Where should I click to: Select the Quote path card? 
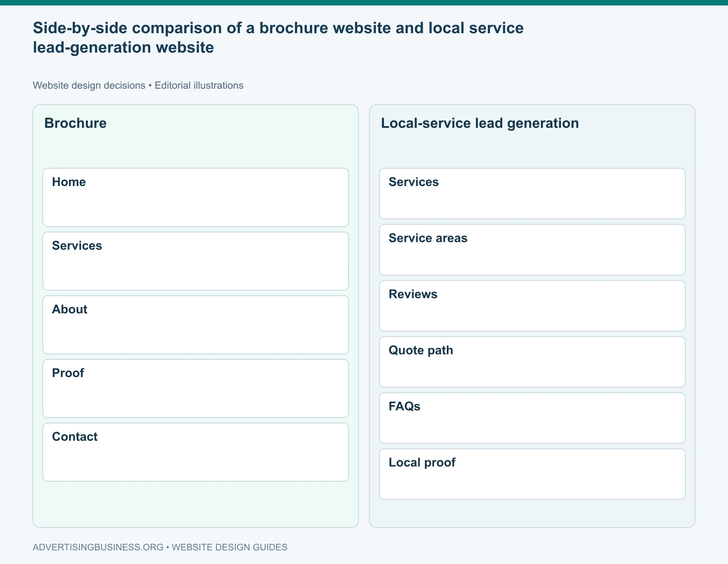(532, 362)
